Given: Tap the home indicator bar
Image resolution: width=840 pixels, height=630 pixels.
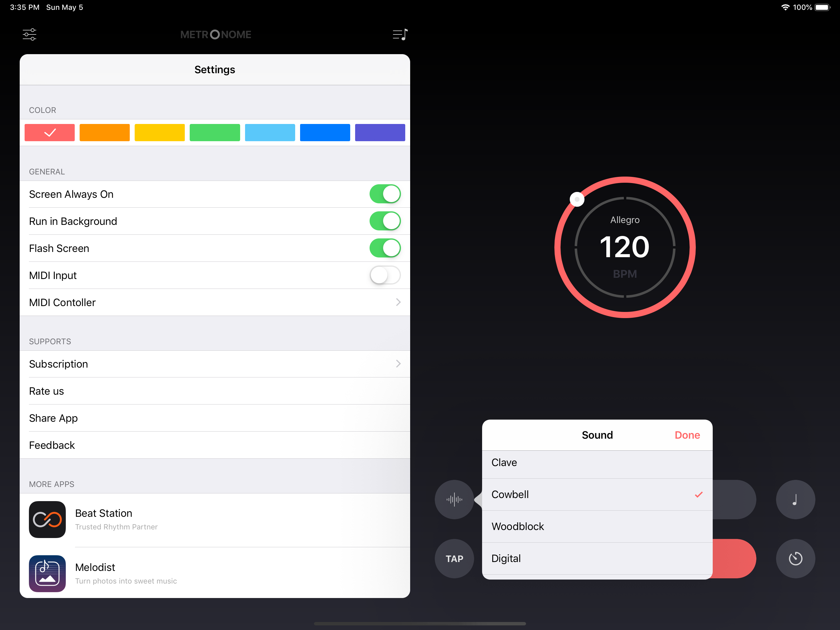Looking at the screenshot, I should pyautogui.click(x=420, y=623).
